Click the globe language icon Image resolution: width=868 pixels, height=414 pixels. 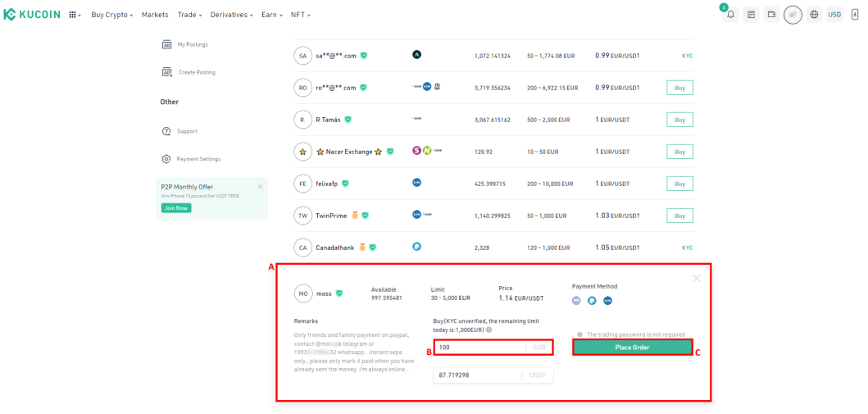click(814, 15)
